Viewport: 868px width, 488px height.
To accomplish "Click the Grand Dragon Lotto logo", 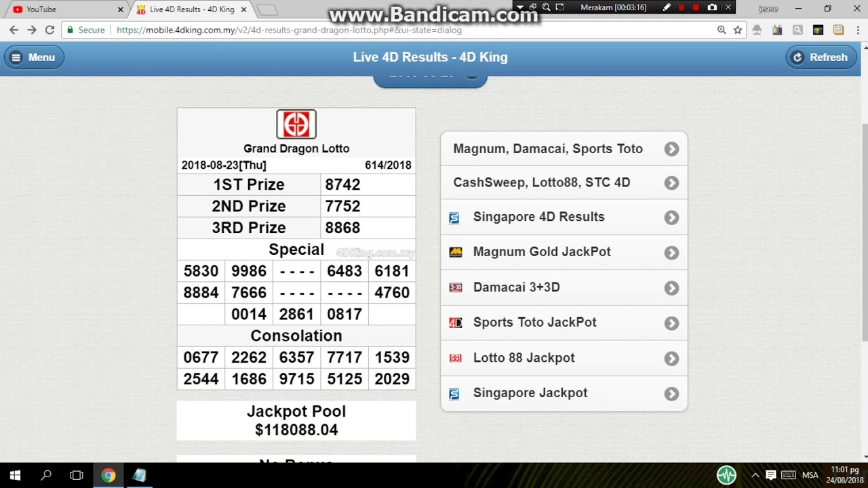I will pyautogui.click(x=296, y=124).
